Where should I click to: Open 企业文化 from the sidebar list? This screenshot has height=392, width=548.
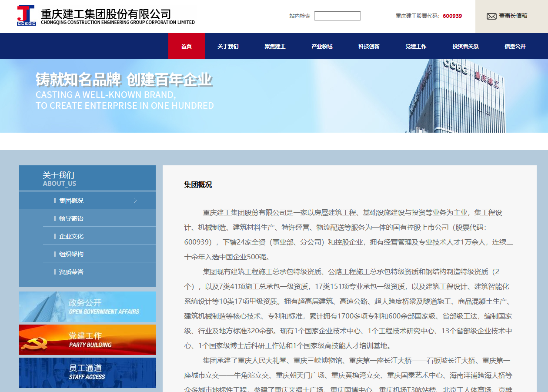click(71, 236)
